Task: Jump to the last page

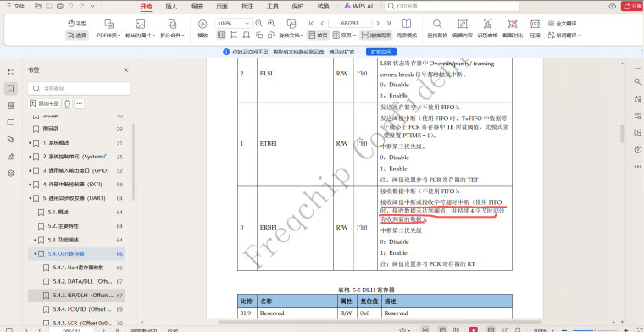Action: pos(389,24)
